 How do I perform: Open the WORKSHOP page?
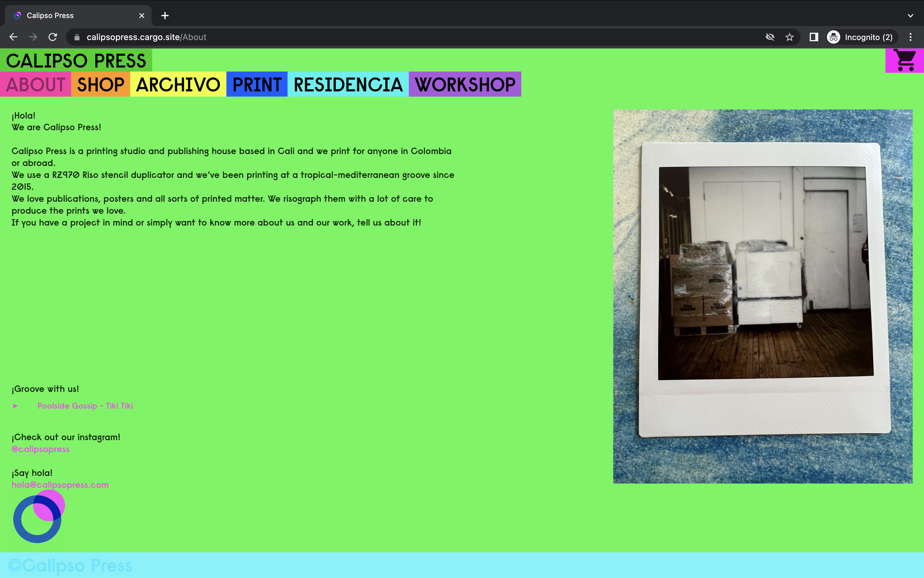coord(465,84)
